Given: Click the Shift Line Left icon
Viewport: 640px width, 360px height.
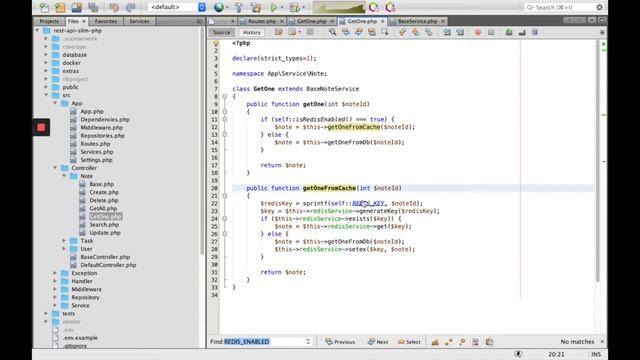Looking at the screenshot, I should coord(447,32).
